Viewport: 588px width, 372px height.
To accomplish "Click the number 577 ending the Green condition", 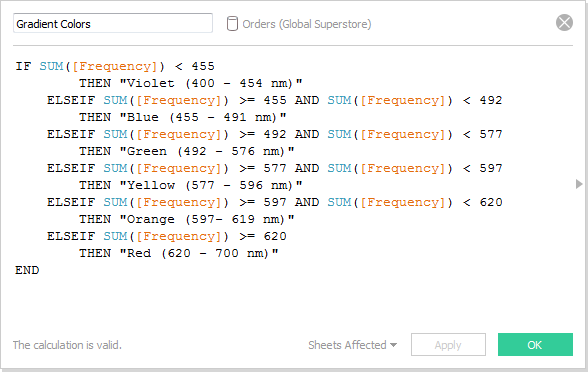I will click(490, 134).
